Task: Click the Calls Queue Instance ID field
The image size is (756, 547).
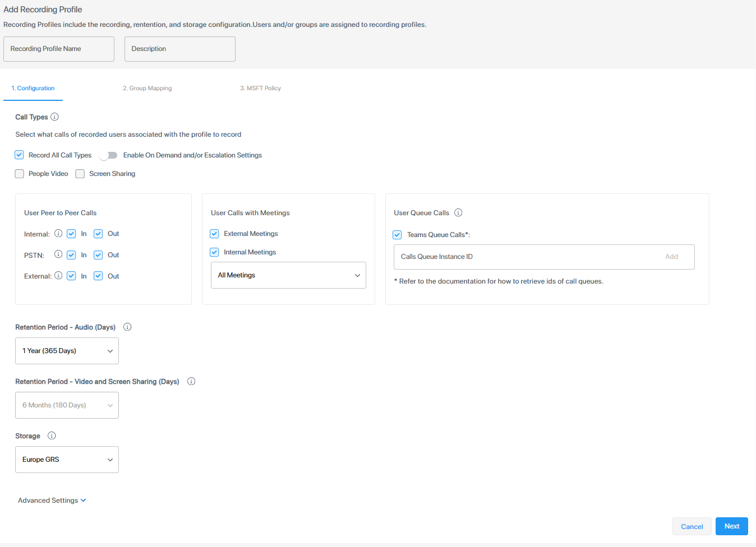Action: click(544, 257)
